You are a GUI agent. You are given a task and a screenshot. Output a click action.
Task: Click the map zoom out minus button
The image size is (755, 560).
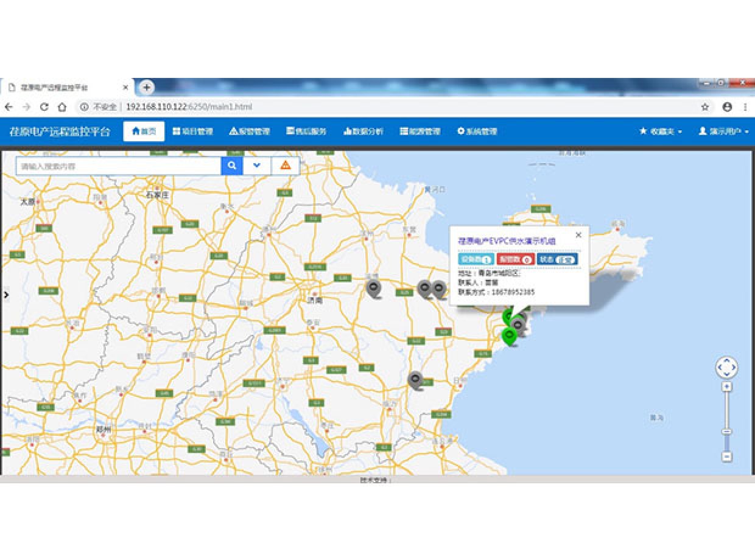click(726, 457)
